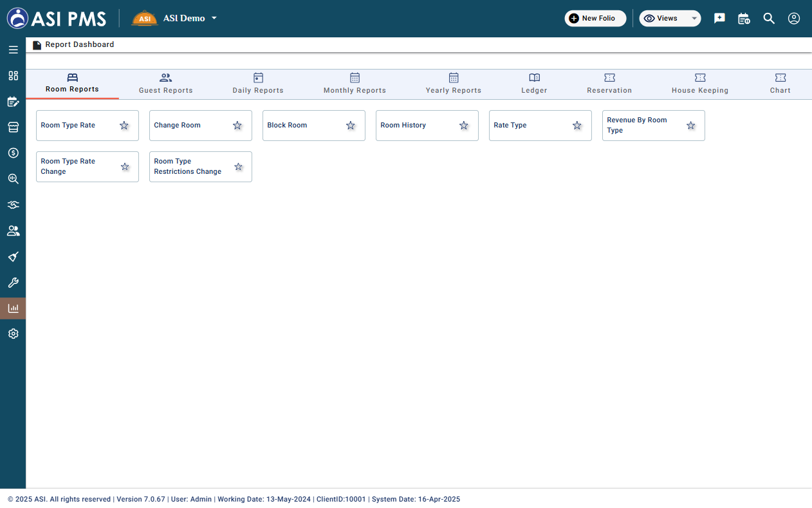Click the Report Dashboard document icon
Image resolution: width=812 pixels, height=508 pixels.
tap(37, 45)
